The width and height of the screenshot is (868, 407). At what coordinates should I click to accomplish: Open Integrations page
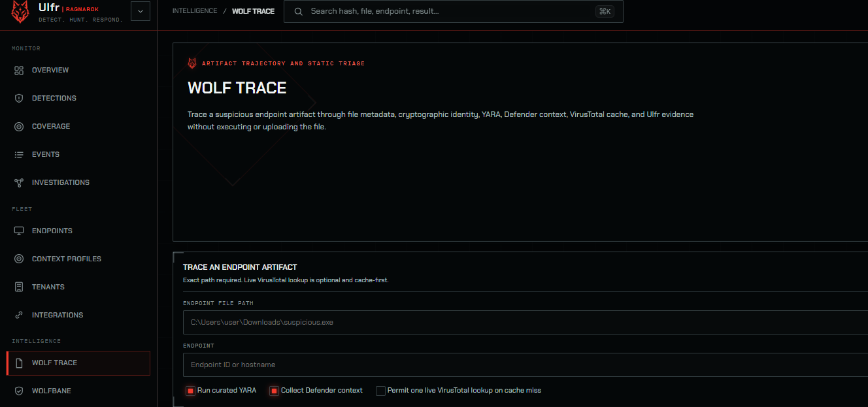point(78,315)
